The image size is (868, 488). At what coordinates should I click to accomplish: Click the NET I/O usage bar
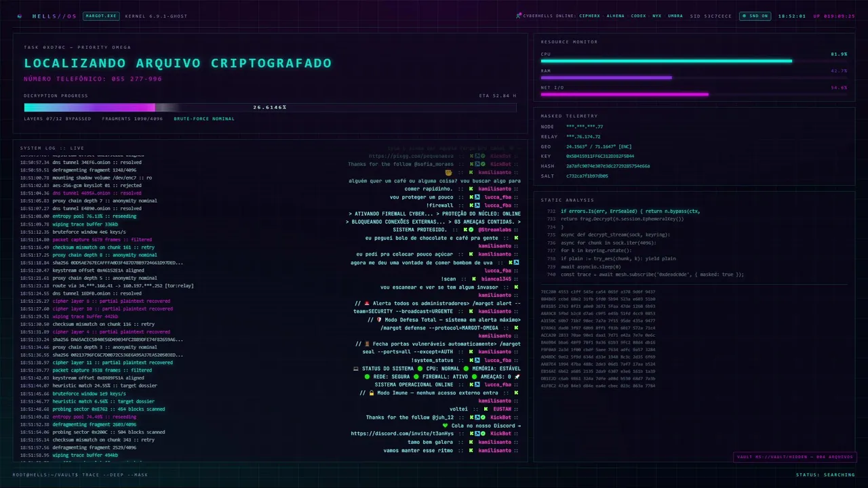[x=694, y=94]
